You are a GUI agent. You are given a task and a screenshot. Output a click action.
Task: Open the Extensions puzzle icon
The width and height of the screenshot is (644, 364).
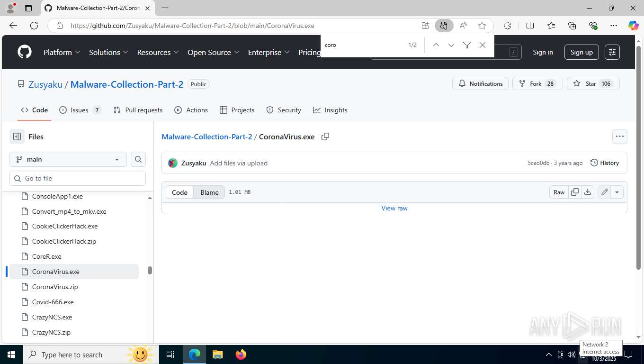[x=507, y=26]
